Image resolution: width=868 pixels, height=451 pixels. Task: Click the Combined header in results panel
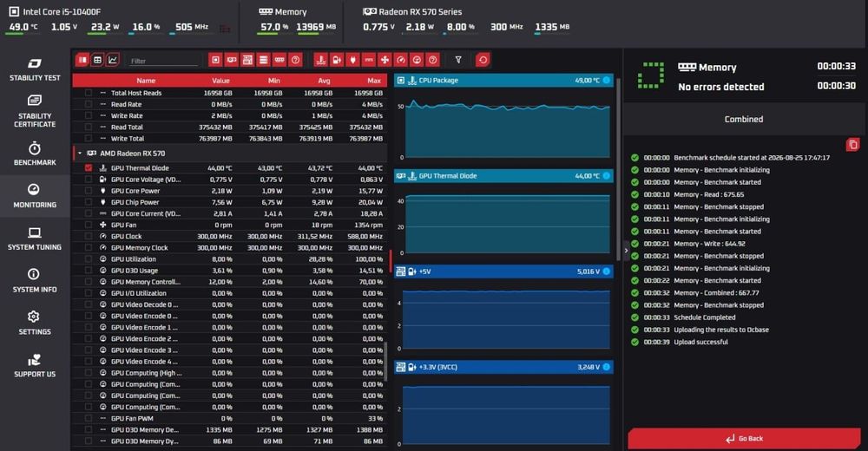[744, 119]
